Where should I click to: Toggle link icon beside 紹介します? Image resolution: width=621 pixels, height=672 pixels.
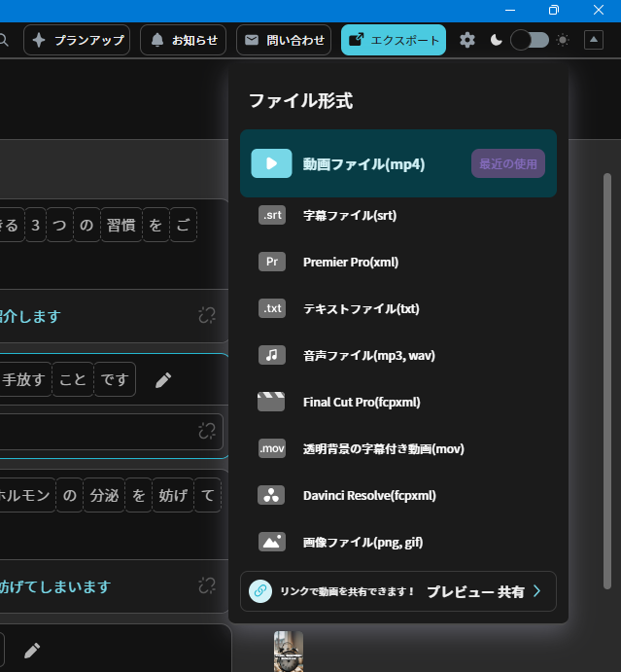(x=207, y=315)
